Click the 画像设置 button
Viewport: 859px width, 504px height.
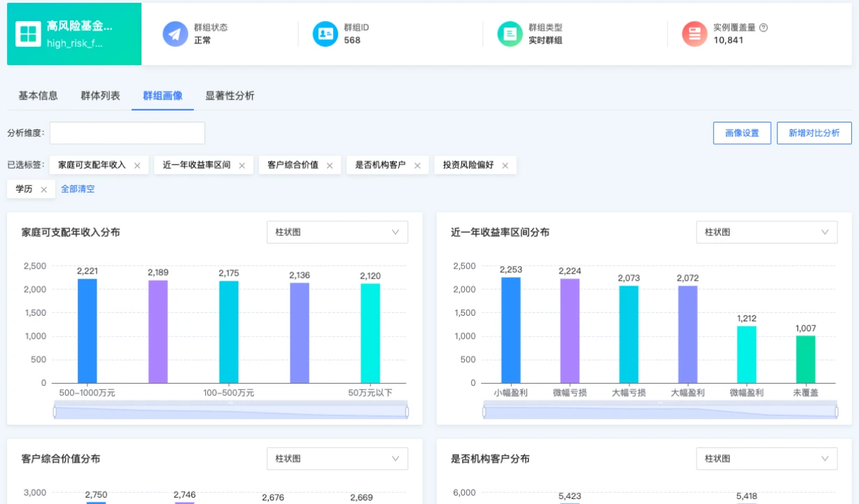[x=742, y=133]
